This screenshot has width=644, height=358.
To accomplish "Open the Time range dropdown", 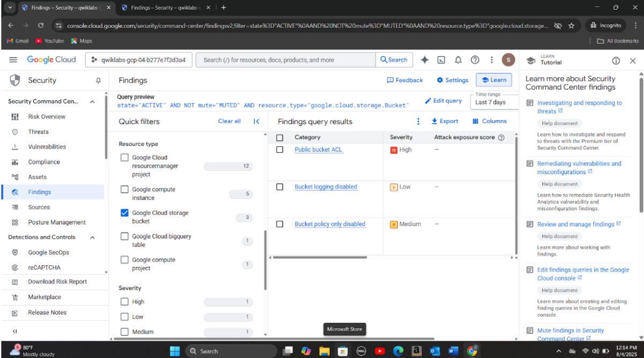I will point(494,102).
